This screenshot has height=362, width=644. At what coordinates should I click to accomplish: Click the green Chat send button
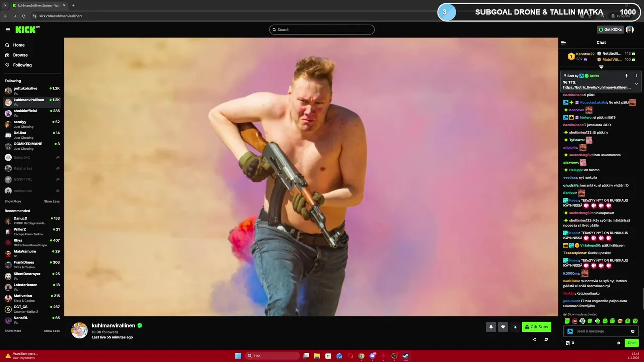tap(632, 343)
